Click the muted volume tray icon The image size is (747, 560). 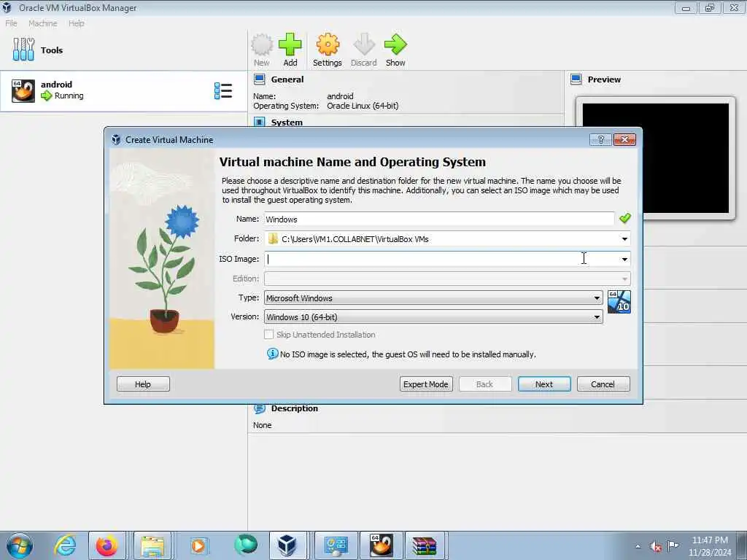pos(656,547)
